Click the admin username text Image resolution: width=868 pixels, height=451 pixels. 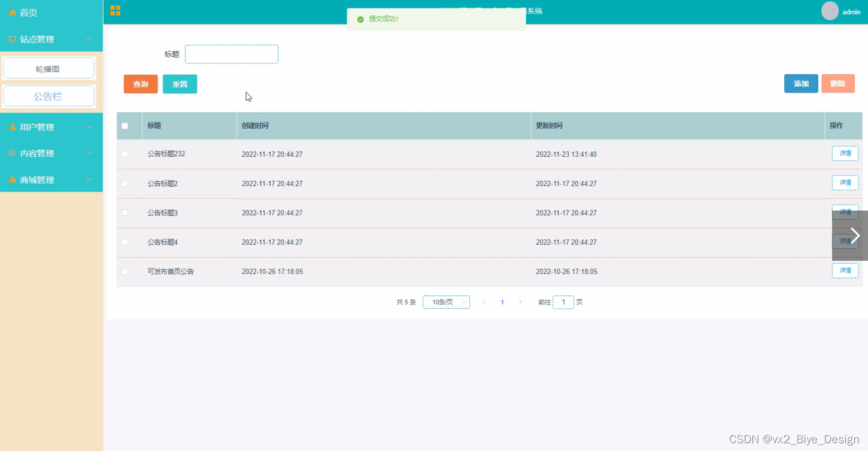point(851,12)
